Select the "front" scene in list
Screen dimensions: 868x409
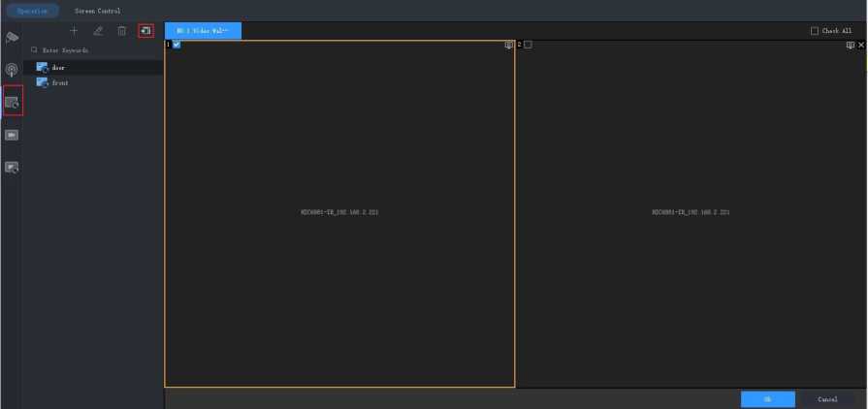pyautogui.click(x=60, y=82)
